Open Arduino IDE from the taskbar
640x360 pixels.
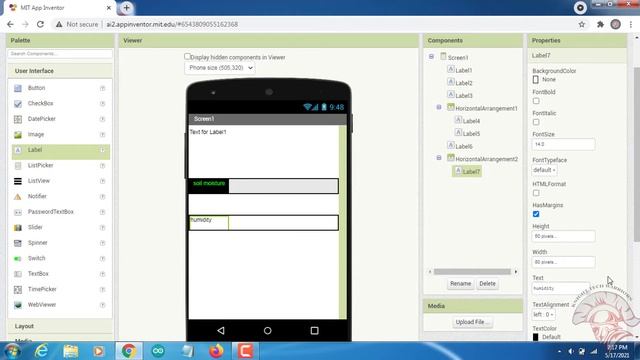pyautogui.click(x=158, y=351)
